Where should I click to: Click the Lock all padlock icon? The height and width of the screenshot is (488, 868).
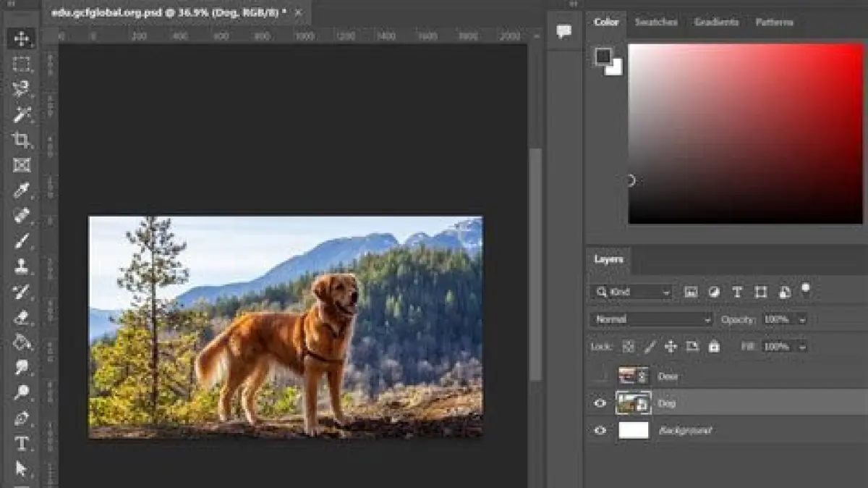(714, 347)
